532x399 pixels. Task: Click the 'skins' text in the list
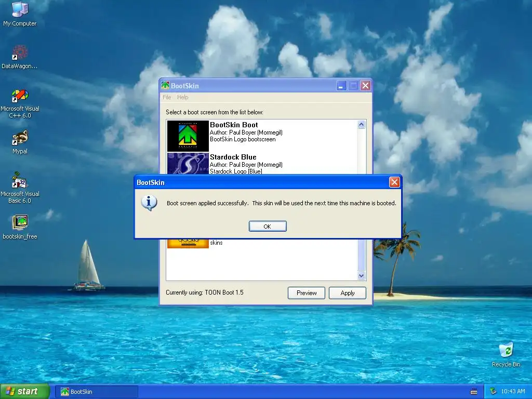[216, 243]
